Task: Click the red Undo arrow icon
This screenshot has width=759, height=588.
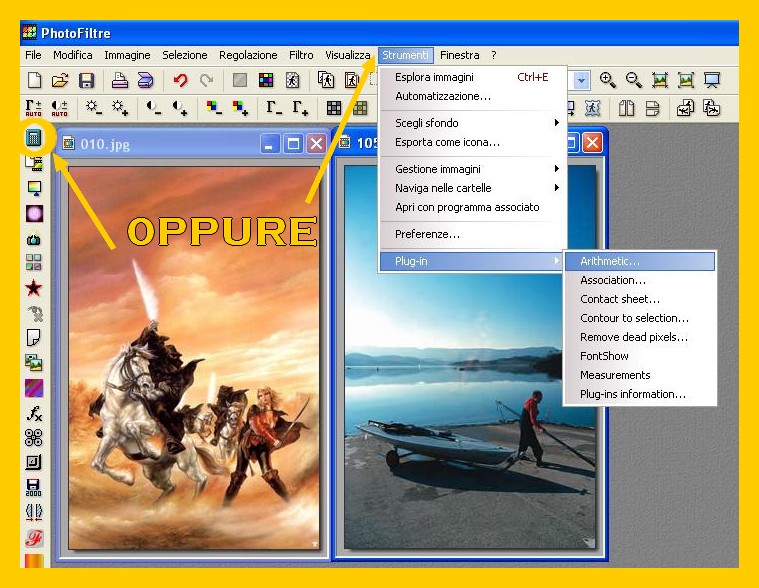Action: click(180, 81)
